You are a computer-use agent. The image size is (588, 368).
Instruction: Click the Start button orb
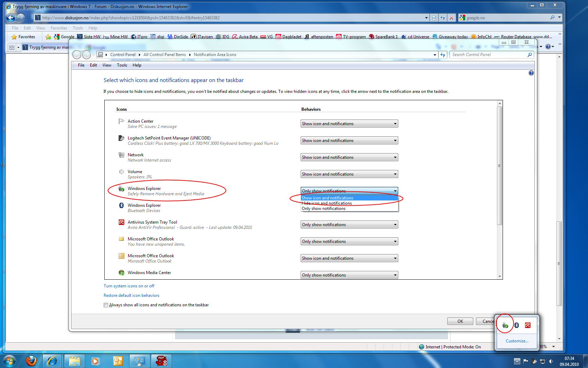coord(9,361)
